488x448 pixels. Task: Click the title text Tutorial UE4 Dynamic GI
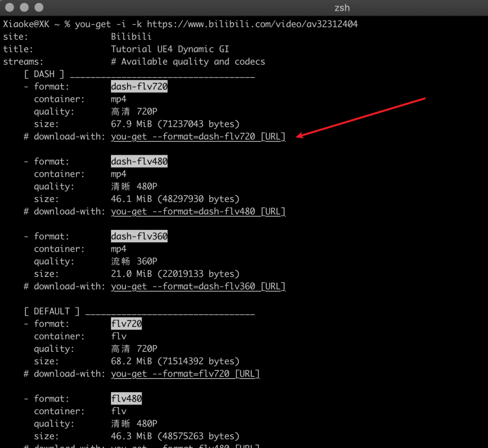[170, 49]
